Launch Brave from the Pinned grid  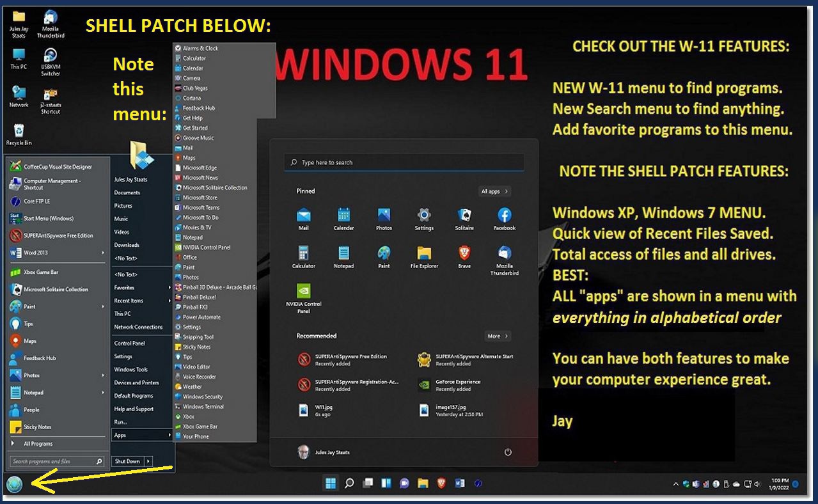click(x=464, y=256)
